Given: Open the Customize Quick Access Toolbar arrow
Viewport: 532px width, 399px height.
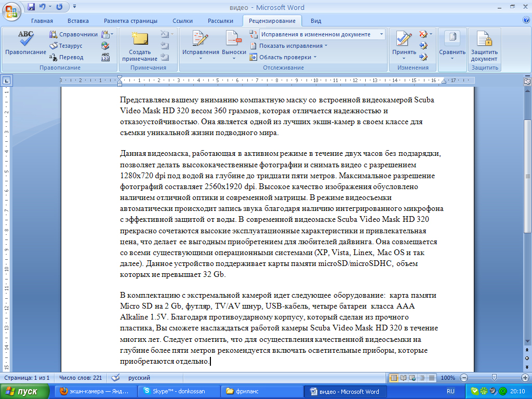Looking at the screenshot, I should tap(74, 6).
